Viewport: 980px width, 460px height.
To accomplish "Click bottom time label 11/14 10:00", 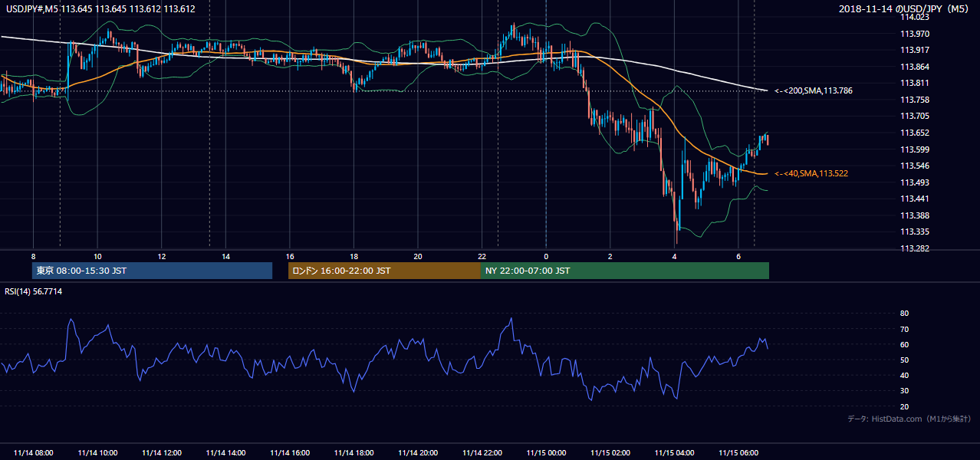I will click(97, 453).
